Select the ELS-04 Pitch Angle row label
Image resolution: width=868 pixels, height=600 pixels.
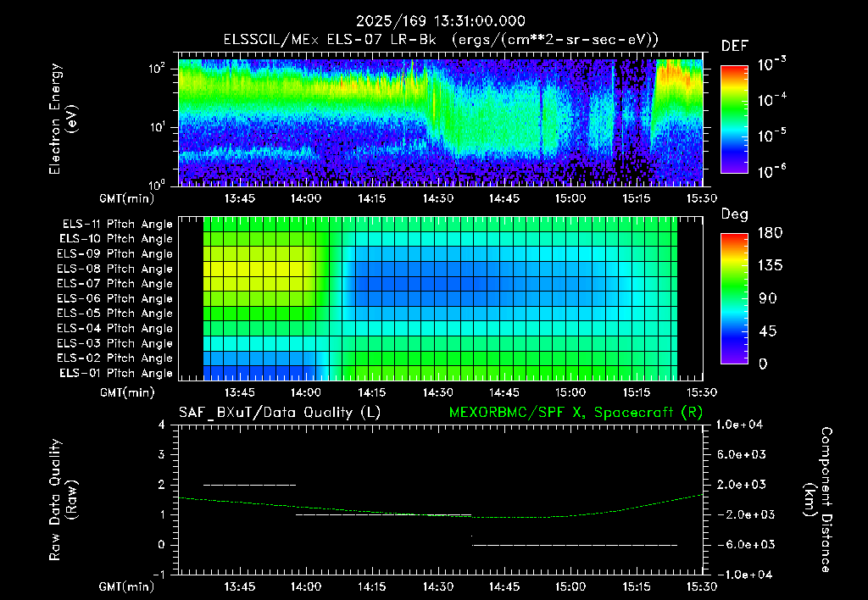tap(115, 328)
